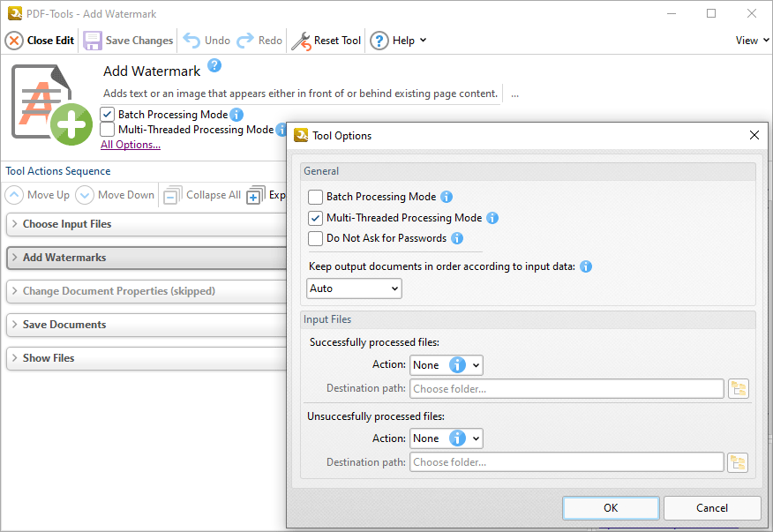The width and height of the screenshot is (773, 532).
Task: Click the help icon beside Add Watermark title
Action: click(x=214, y=65)
